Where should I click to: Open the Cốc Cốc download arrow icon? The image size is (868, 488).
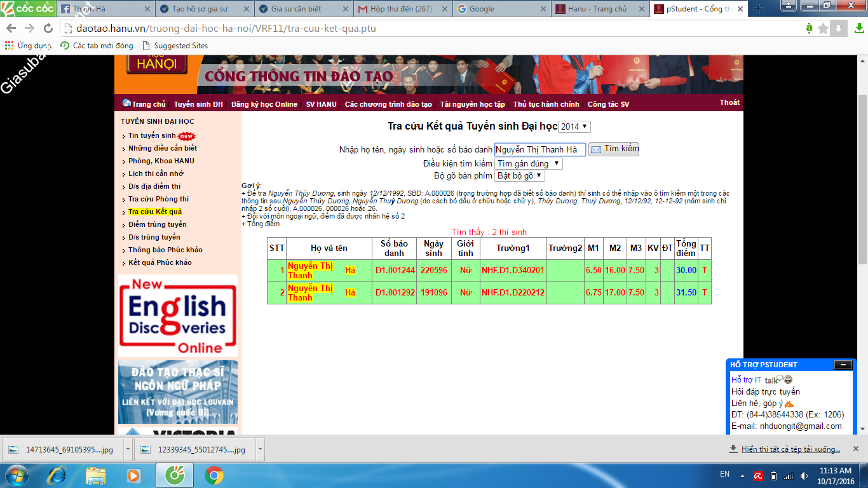(838, 29)
